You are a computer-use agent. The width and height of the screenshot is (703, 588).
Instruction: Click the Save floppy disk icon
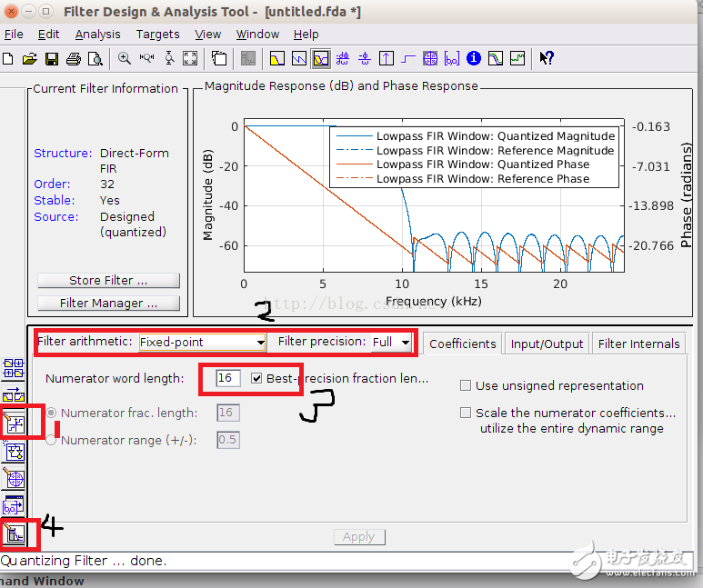coord(51,59)
